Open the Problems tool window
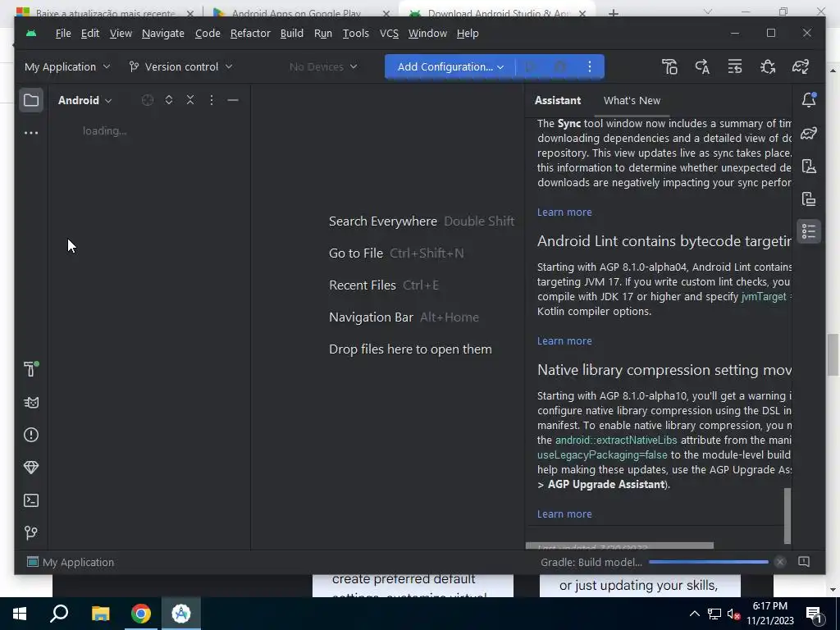Image resolution: width=840 pixels, height=630 pixels. coord(31,435)
